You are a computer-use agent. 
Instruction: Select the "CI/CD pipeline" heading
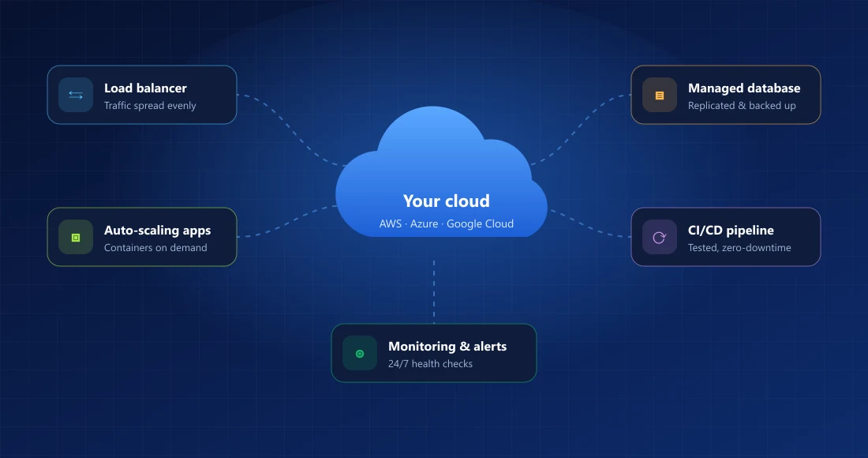click(x=731, y=231)
